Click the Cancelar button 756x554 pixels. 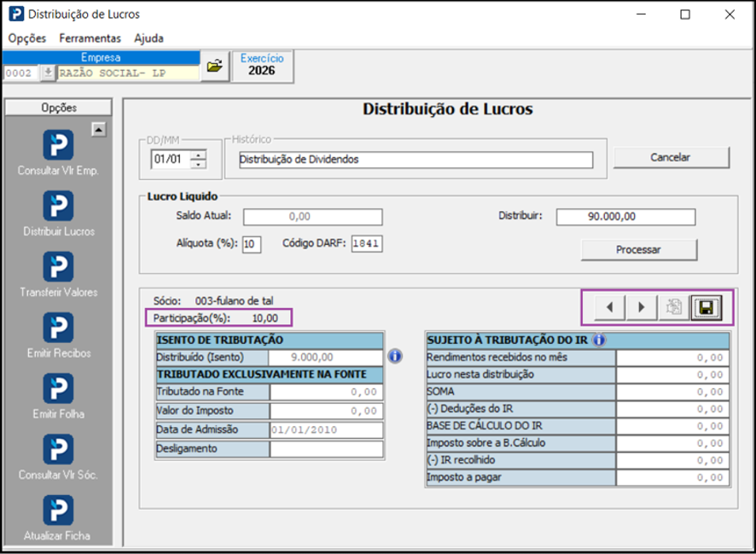[x=671, y=157]
